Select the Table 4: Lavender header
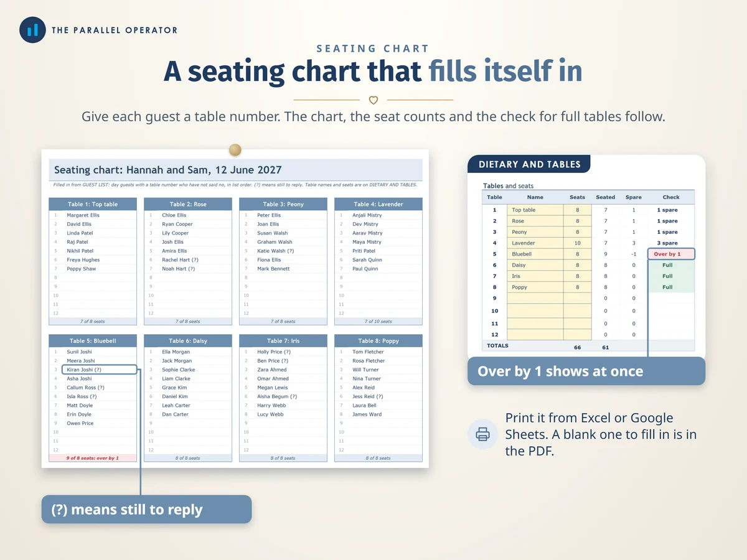This screenshot has width=747, height=560. click(378, 204)
